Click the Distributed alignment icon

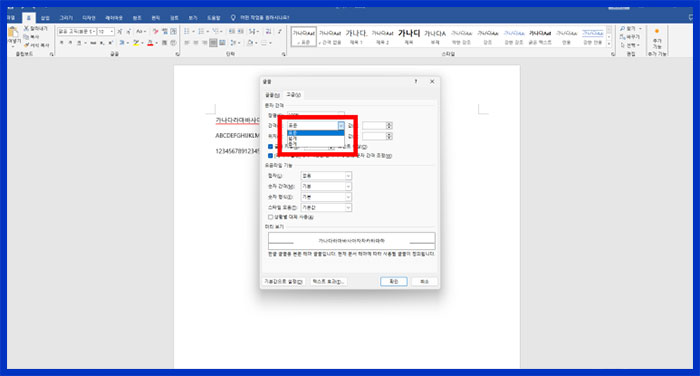click(222, 43)
